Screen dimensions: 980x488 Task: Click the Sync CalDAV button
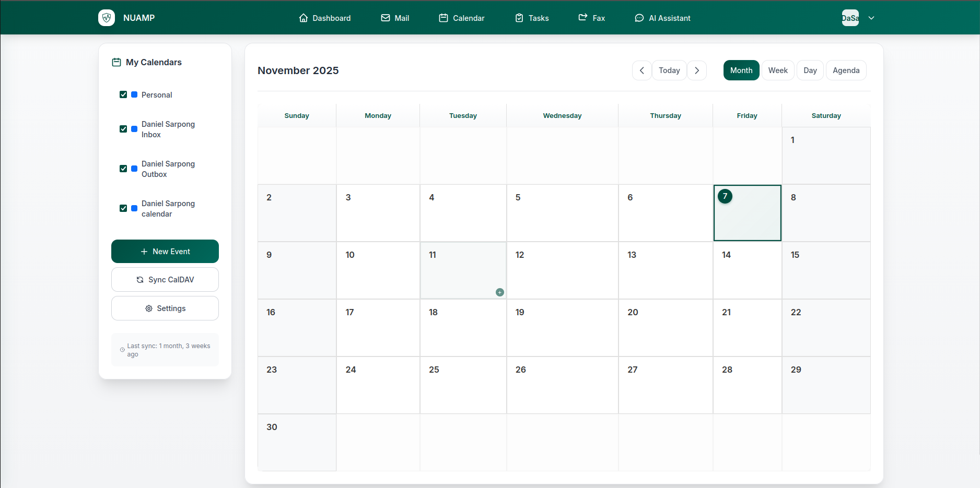click(165, 280)
